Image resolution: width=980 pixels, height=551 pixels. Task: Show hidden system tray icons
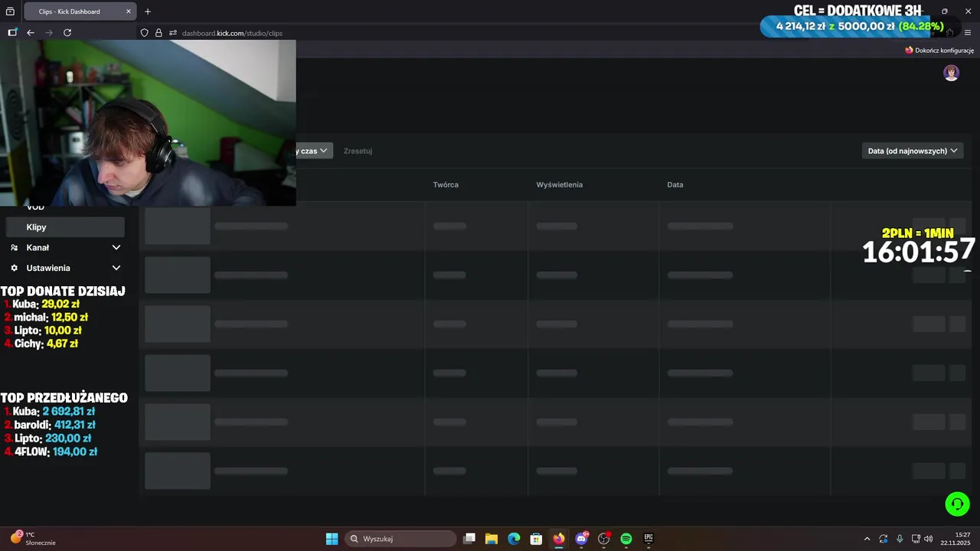pos(867,539)
